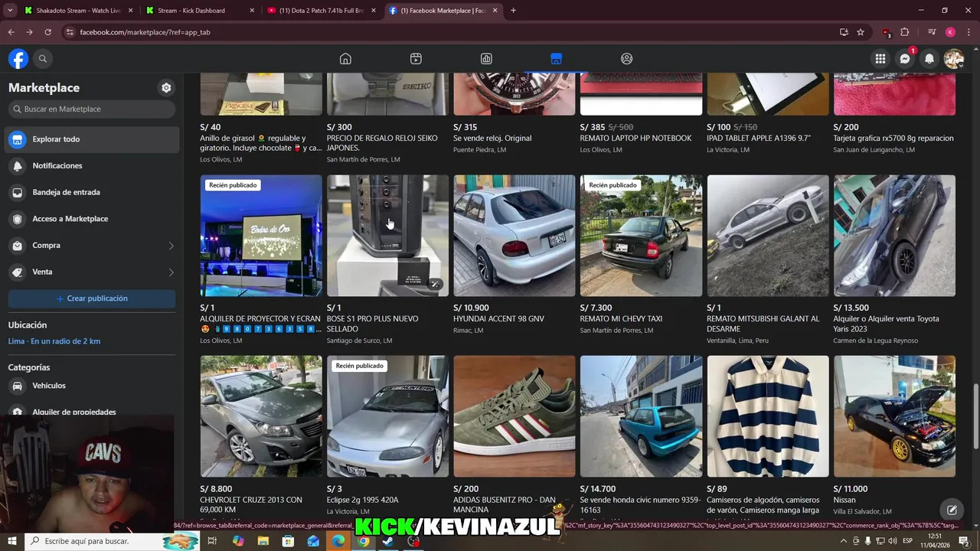Open the Honda Civic listing photo

click(641, 416)
